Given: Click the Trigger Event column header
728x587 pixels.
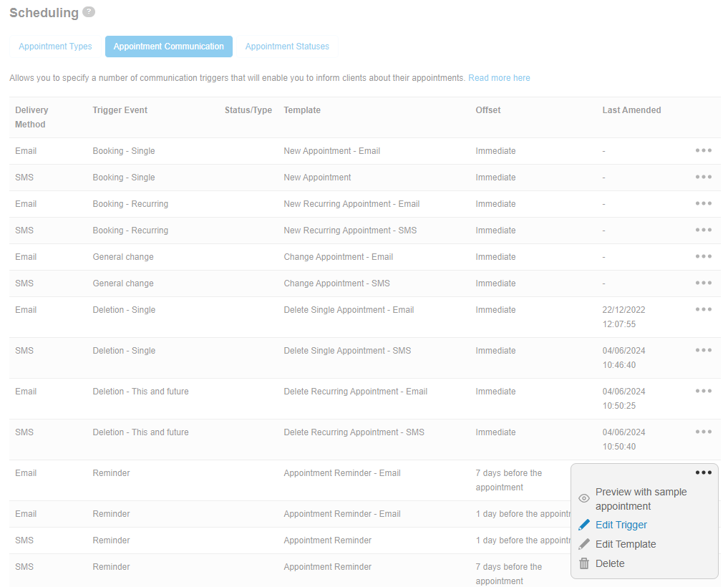Looking at the screenshot, I should click(120, 110).
